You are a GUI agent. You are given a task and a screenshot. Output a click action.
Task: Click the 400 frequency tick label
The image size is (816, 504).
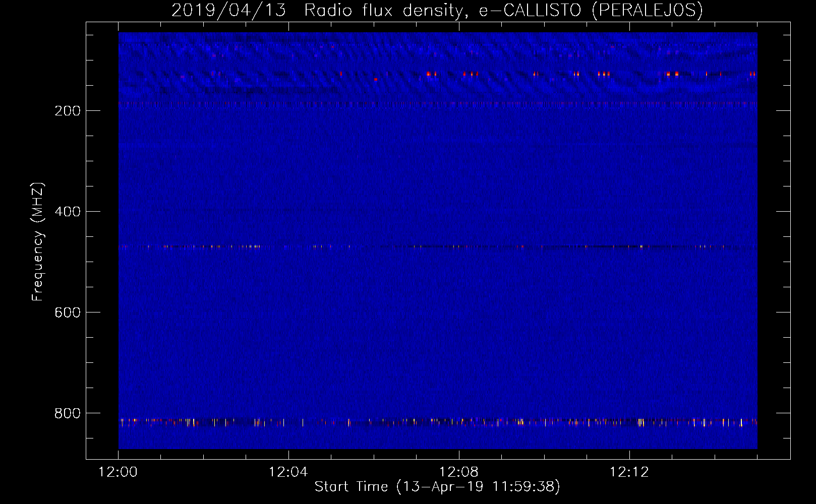(67, 212)
